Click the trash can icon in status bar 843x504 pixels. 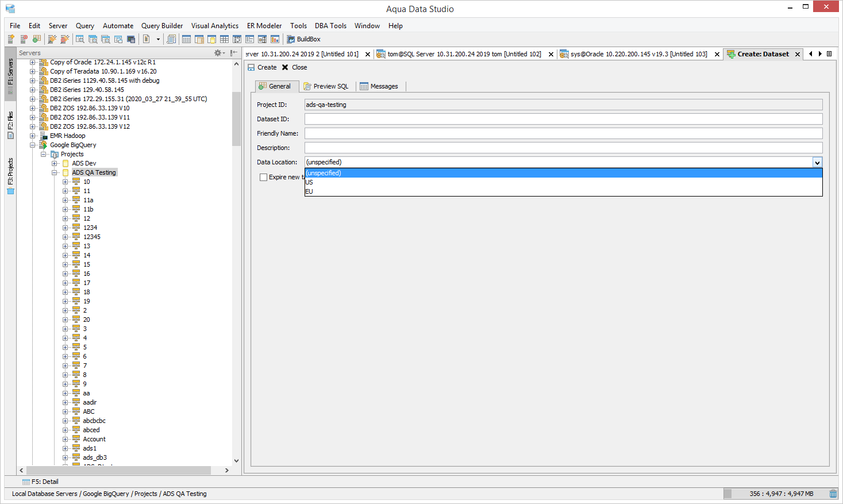833,494
